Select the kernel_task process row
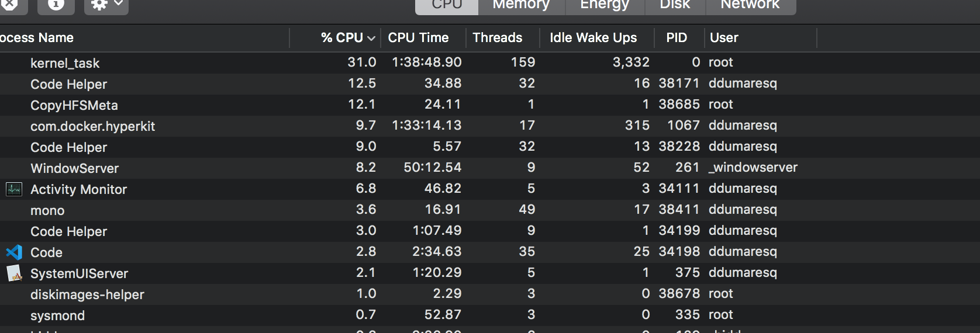Viewport: 980px width, 333px height. coord(490,63)
